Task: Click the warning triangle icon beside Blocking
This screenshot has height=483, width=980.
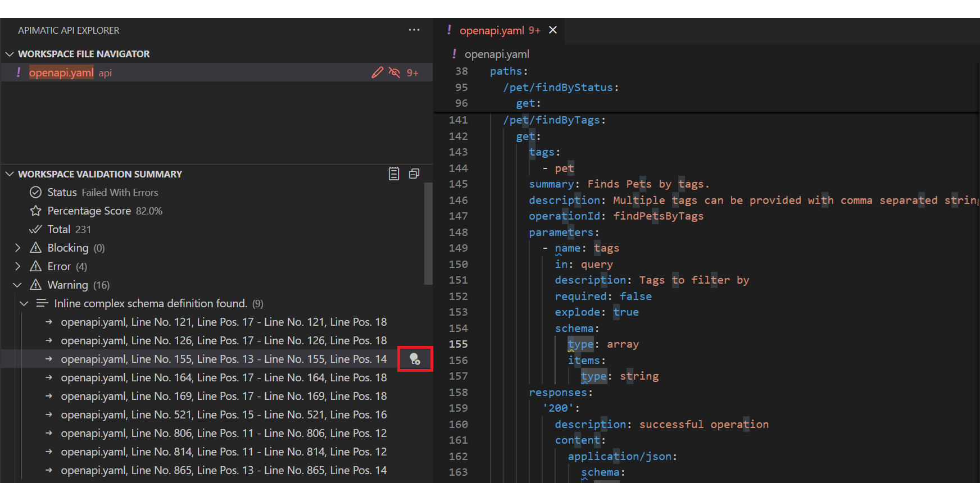Action: coord(35,248)
